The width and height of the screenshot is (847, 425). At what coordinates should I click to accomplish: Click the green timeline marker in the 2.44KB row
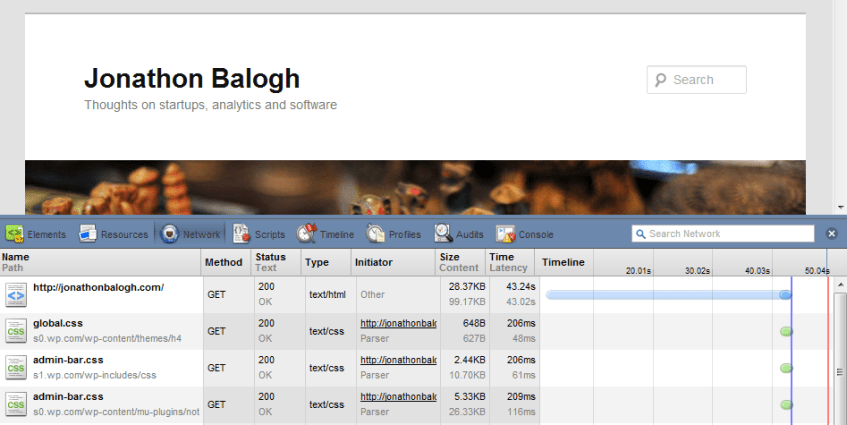[786, 368]
